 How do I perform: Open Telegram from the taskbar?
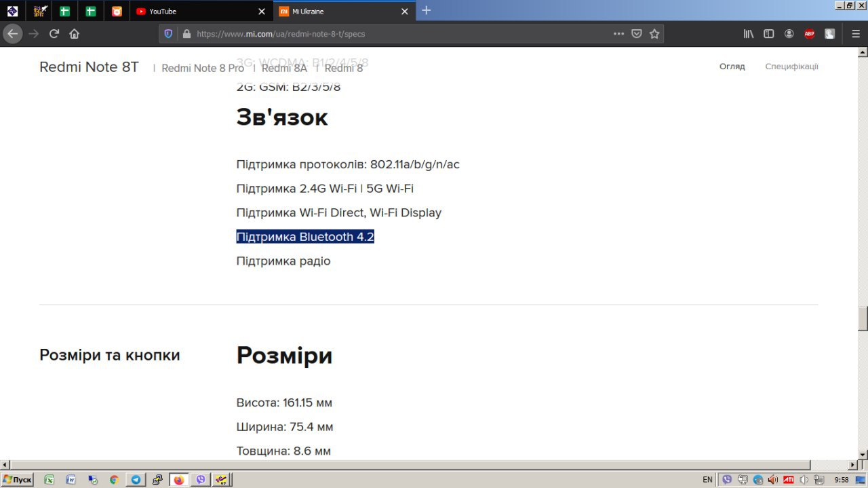(x=136, y=480)
